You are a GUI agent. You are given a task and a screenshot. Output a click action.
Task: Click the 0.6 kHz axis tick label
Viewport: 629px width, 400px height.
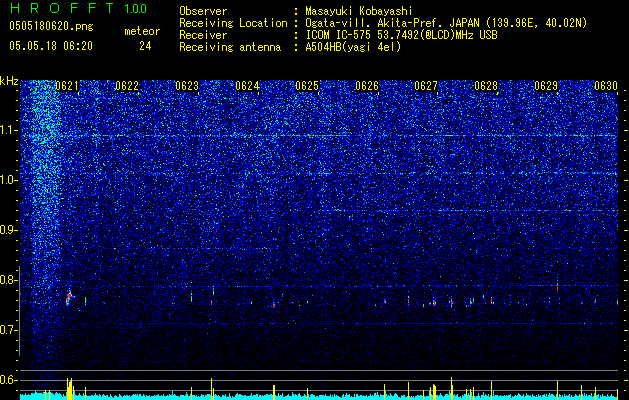(x=8, y=380)
